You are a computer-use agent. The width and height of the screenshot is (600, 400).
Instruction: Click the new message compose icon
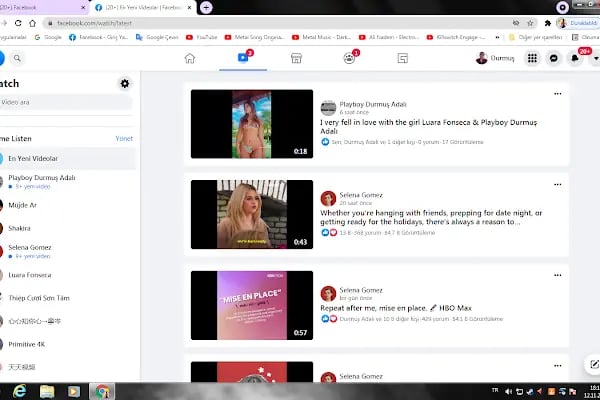click(x=593, y=364)
